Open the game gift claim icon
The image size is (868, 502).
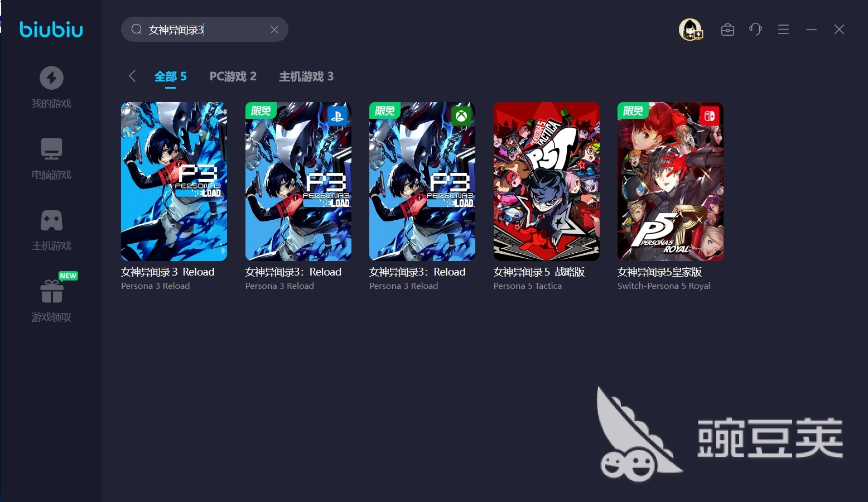pos(51,291)
